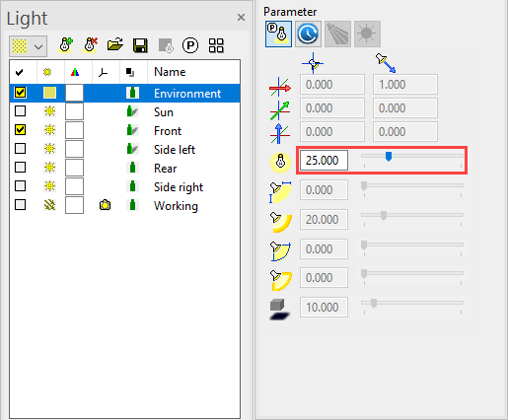Click the Environment color swatch box
The width and height of the screenshot is (508, 420).
click(x=74, y=93)
